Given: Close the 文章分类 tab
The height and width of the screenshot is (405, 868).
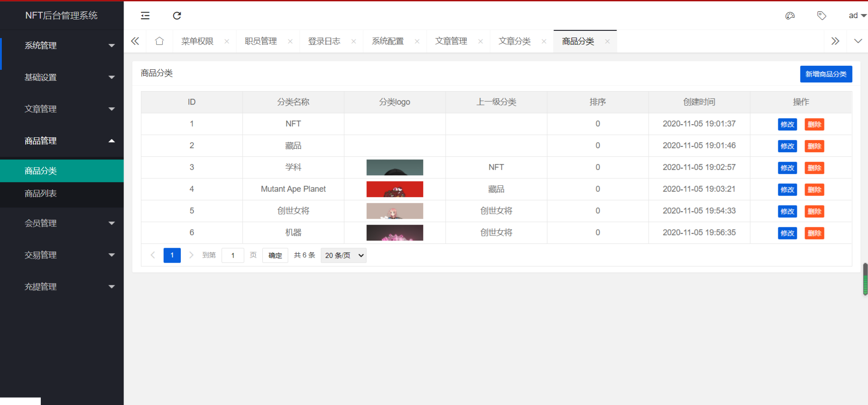Looking at the screenshot, I should [x=544, y=42].
